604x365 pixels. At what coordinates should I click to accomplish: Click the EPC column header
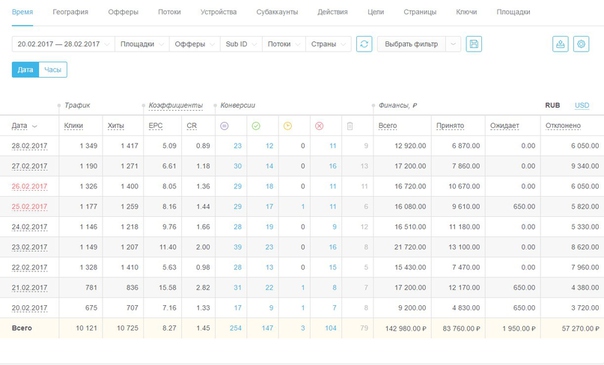[x=156, y=126]
